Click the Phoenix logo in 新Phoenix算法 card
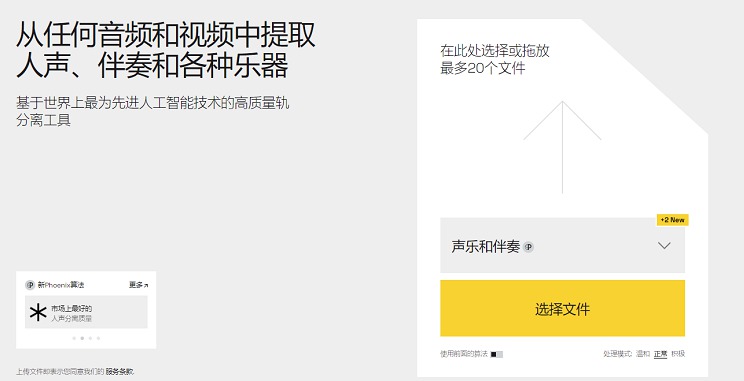Image resolution: width=744 pixels, height=381 pixels. click(x=30, y=285)
